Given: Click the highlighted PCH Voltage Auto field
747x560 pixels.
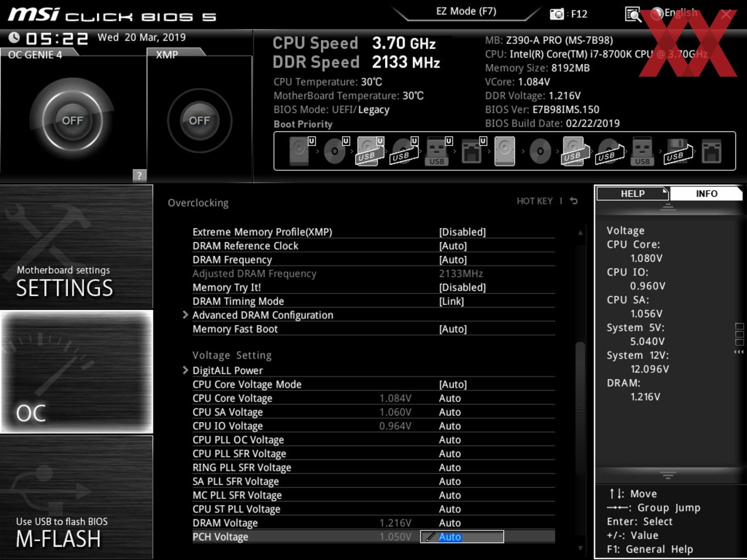Looking at the screenshot, I should click(x=462, y=537).
